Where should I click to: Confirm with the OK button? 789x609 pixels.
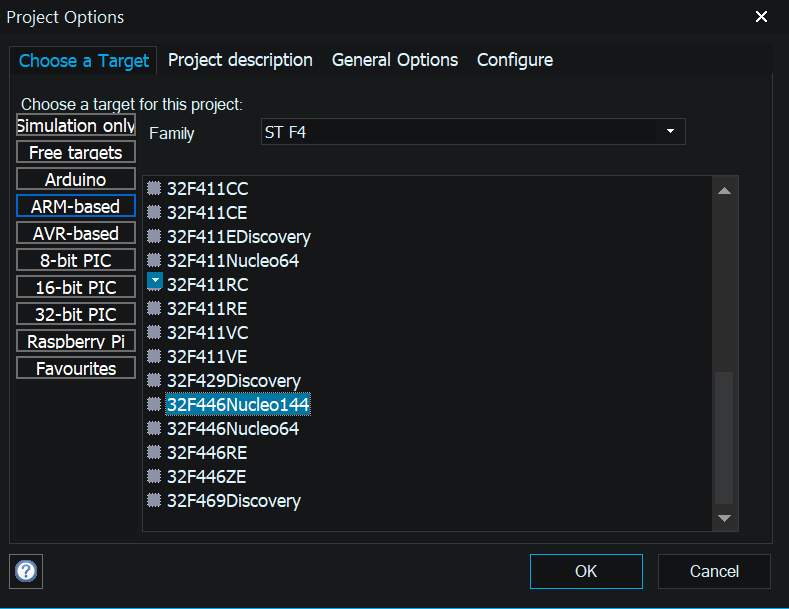[586, 571]
